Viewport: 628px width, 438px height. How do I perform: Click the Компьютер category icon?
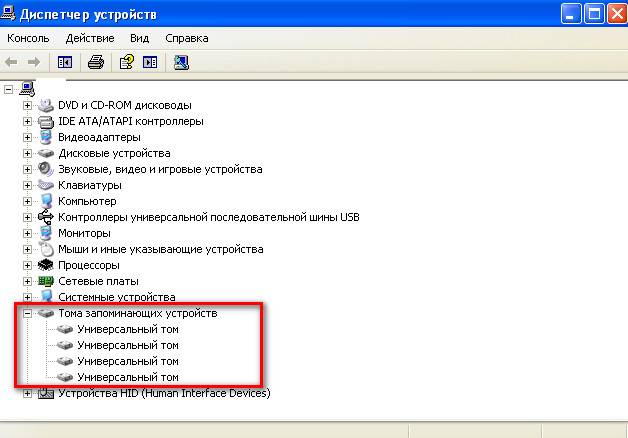[x=46, y=201]
